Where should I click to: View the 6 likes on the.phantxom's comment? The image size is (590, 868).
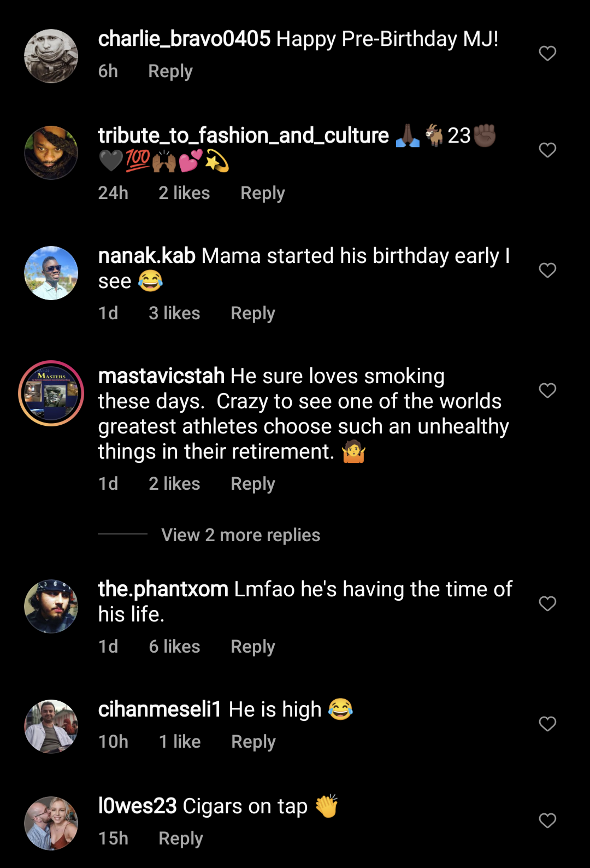(x=174, y=647)
